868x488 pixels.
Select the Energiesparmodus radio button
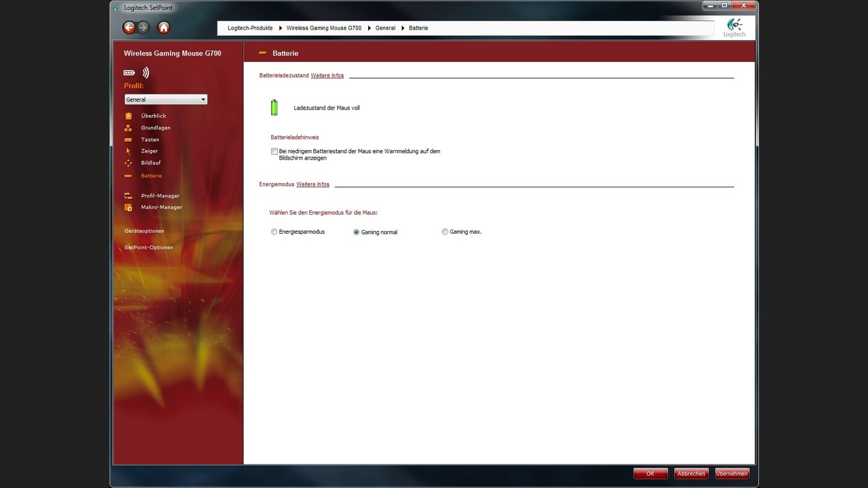[x=274, y=231]
